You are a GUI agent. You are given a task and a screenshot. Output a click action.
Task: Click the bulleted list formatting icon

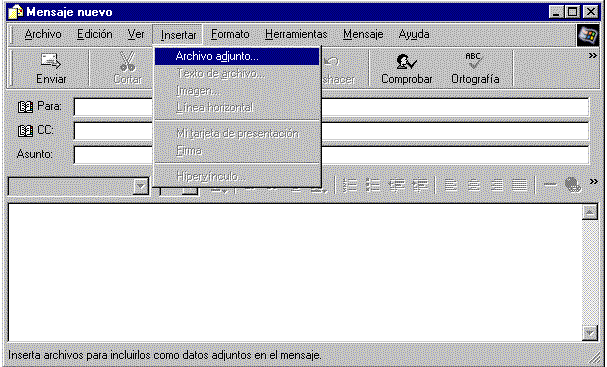tap(373, 185)
